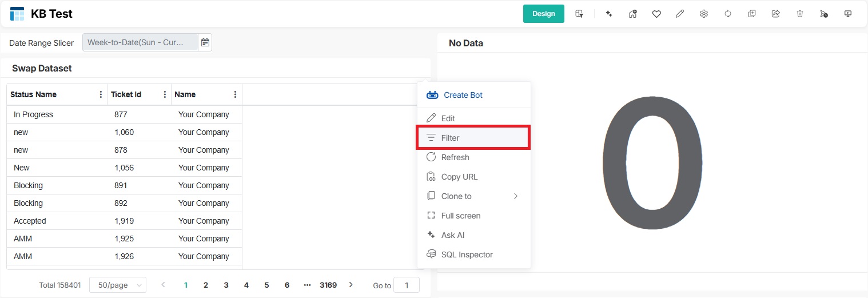Image resolution: width=868 pixels, height=298 pixels.
Task: Open dashboard settings gear icon
Action: 704,14
